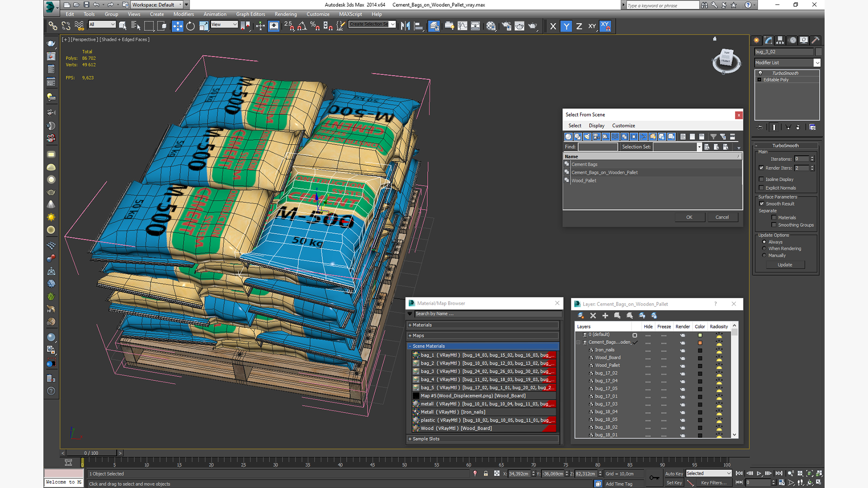Screen dimensions: 868x488
Task: Open the Modifiers menu
Action: click(184, 14)
